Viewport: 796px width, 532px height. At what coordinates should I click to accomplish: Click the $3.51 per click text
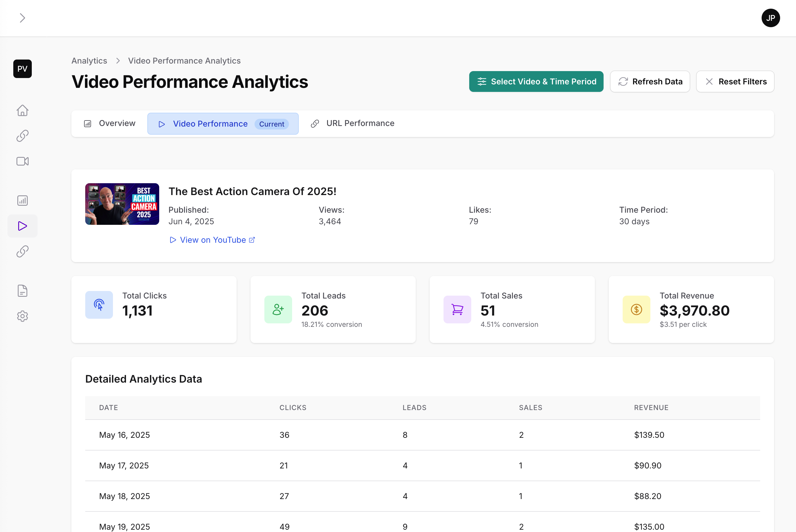tap(683, 325)
